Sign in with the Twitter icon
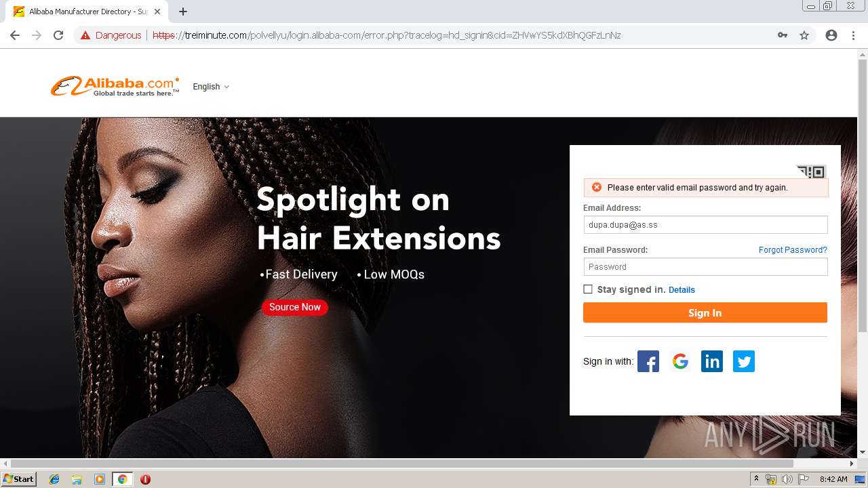 point(744,361)
